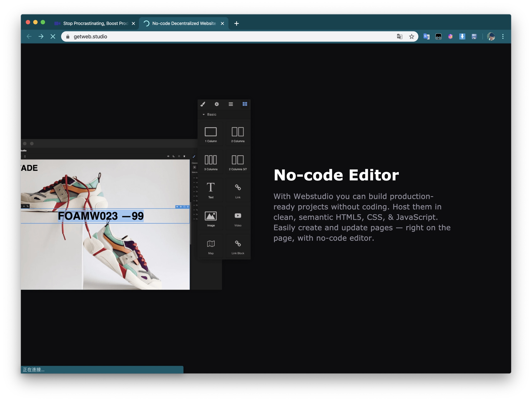Click the Google Translate page icon
Image resolution: width=532 pixels, height=401 pixels.
pyautogui.click(x=399, y=37)
